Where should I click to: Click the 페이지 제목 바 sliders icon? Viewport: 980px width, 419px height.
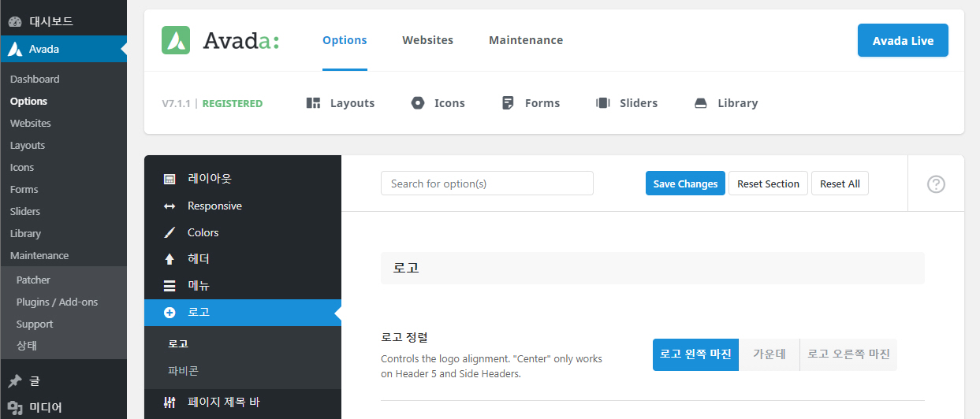pyautogui.click(x=170, y=402)
